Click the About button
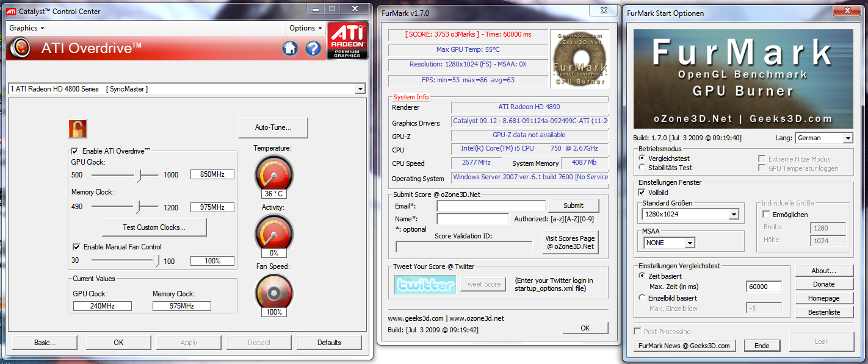The image size is (868, 364). tap(823, 271)
